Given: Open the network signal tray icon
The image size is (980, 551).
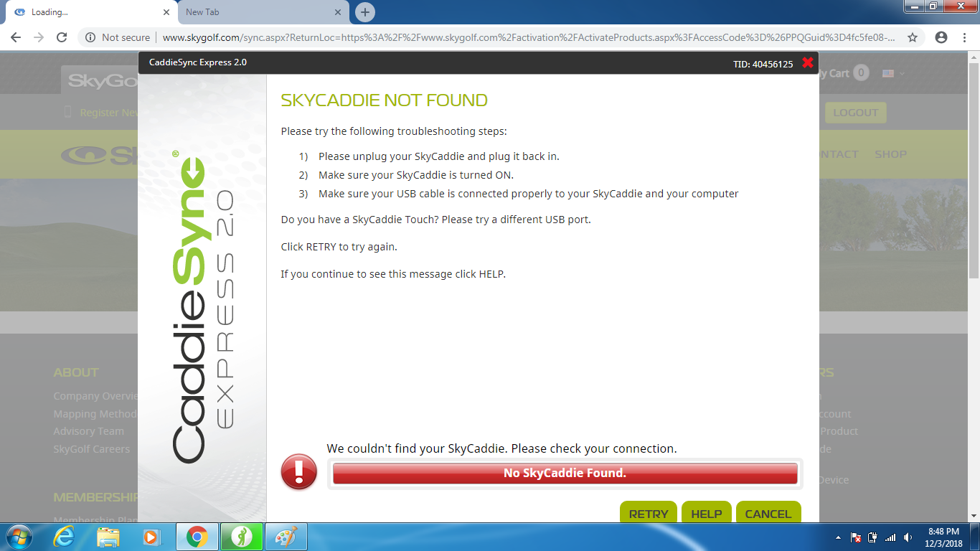Looking at the screenshot, I should coord(890,537).
